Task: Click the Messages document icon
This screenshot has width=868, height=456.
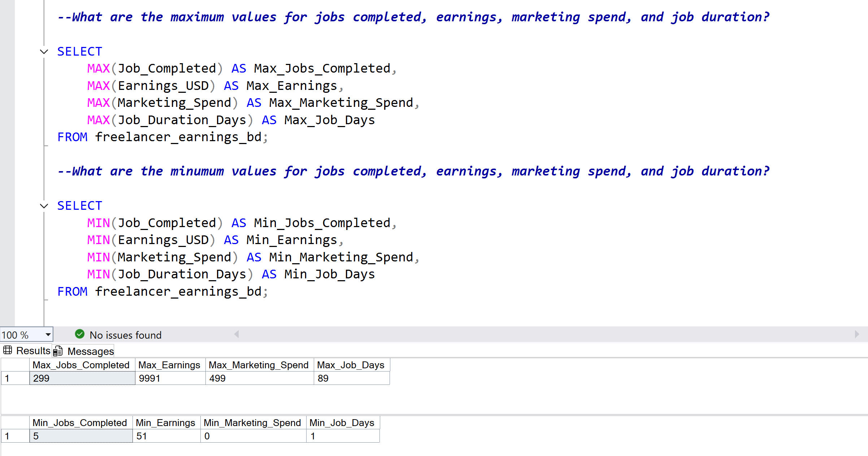Action: pos(58,351)
